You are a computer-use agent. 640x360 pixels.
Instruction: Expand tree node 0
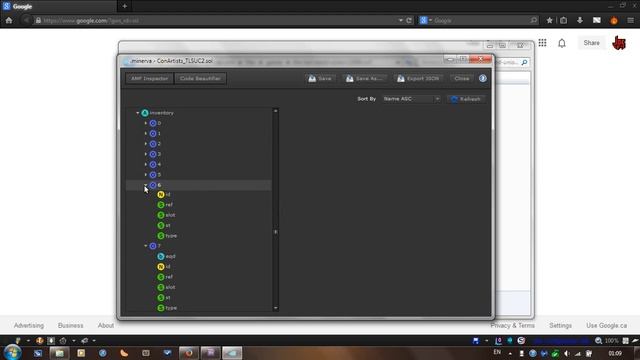coord(146,123)
